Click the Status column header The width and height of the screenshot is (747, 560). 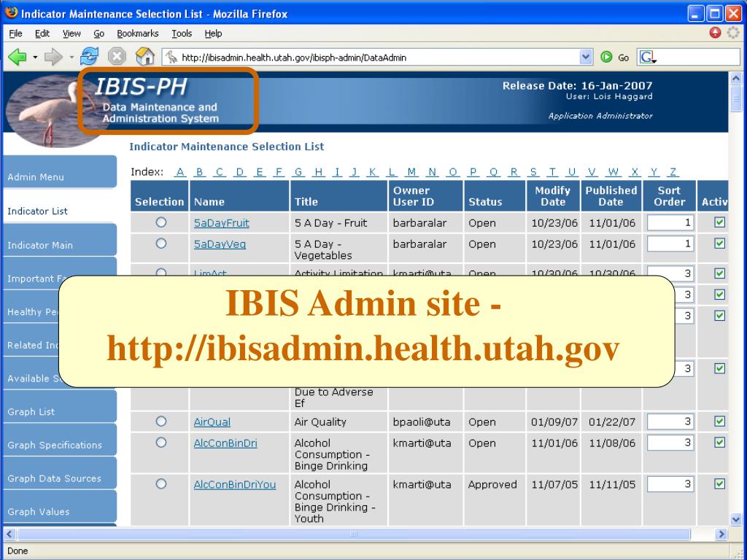495,195
